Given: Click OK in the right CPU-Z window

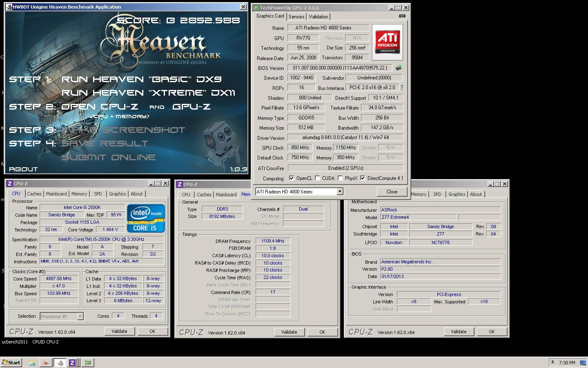Looking at the screenshot, I should (492, 332).
